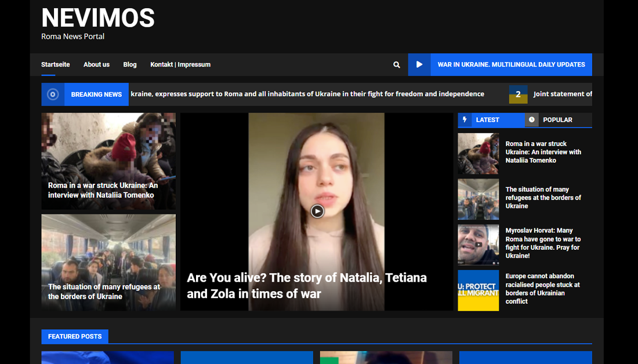Play the Natalia, Tetiana and Zola video
This screenshot has height=364, width=638.
[x=317, y=212]
